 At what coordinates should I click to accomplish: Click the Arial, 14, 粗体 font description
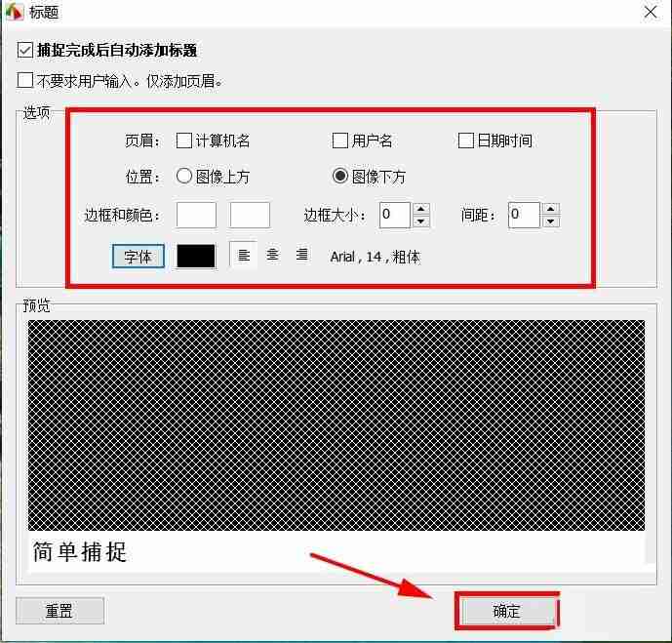click(375, 257)
